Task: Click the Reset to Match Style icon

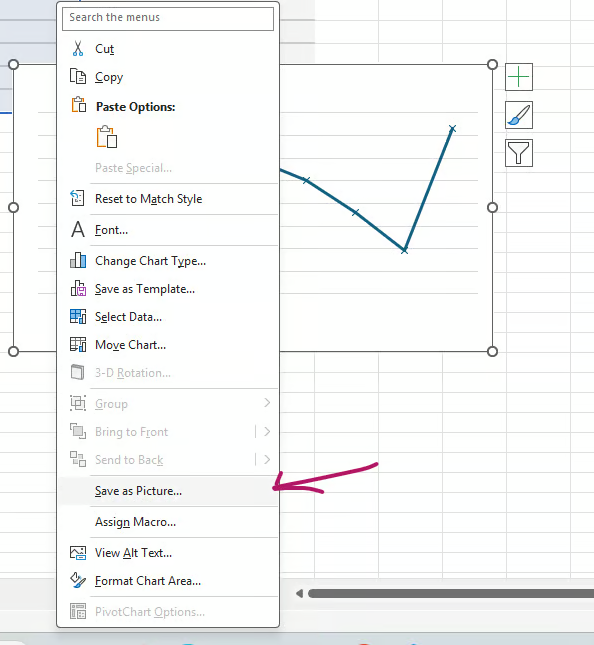Action: point(77,198)
